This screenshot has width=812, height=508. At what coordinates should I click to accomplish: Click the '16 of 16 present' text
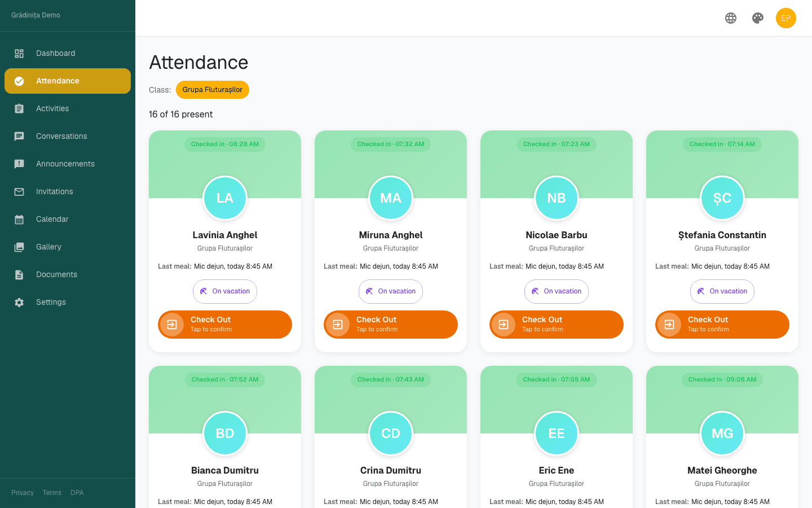point(180,115)
